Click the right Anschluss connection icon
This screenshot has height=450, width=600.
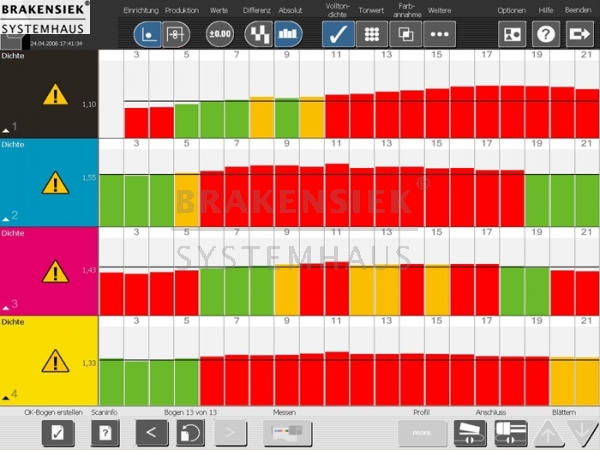511,433
